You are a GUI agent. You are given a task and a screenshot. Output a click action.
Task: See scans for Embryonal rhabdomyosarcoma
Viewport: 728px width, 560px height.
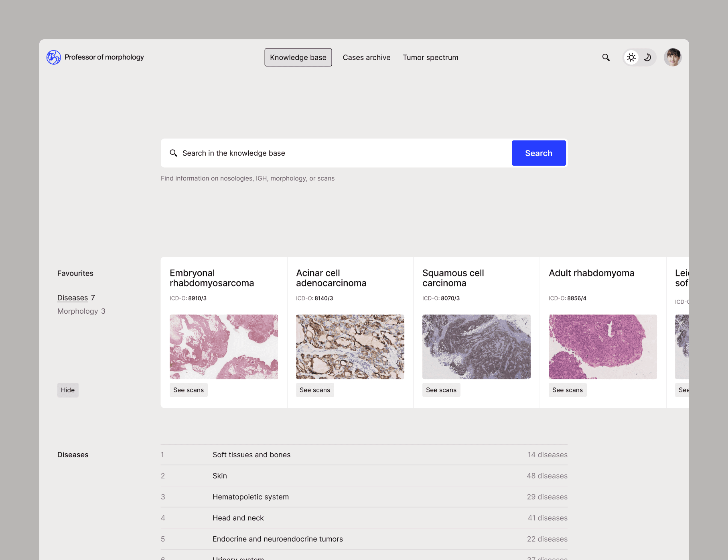(x=189, y=390)
